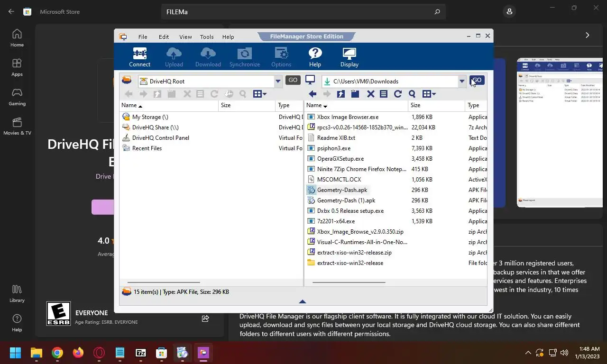Click Size column header in DriveHQ pane
Screen dimensions: 607x364
(x=247, y=105)
